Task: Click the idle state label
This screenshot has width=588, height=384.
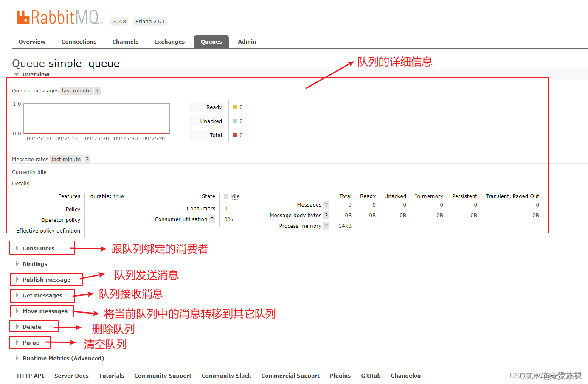Action: 235,196
